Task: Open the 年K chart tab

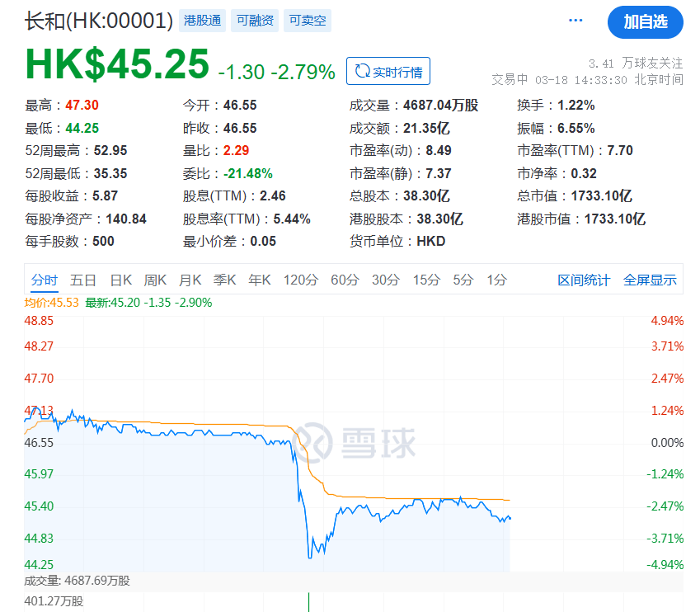Action: pyautogui.click(x=260, y=280)
